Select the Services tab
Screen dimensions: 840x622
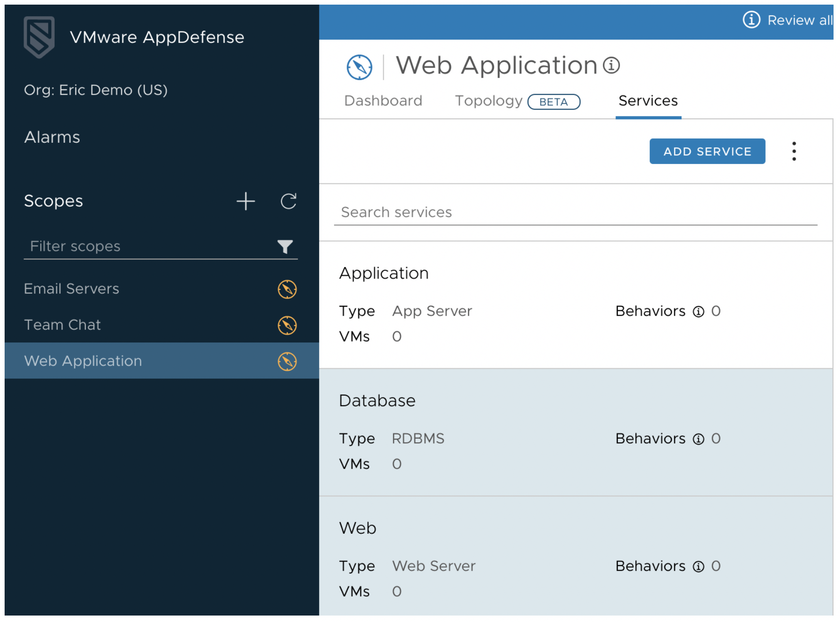(x=647, y=101)
